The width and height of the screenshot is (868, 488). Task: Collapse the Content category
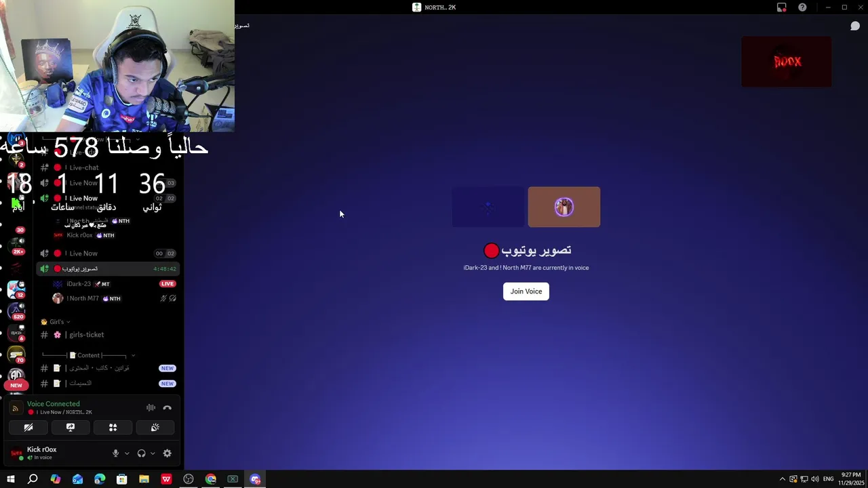(88, 355)
